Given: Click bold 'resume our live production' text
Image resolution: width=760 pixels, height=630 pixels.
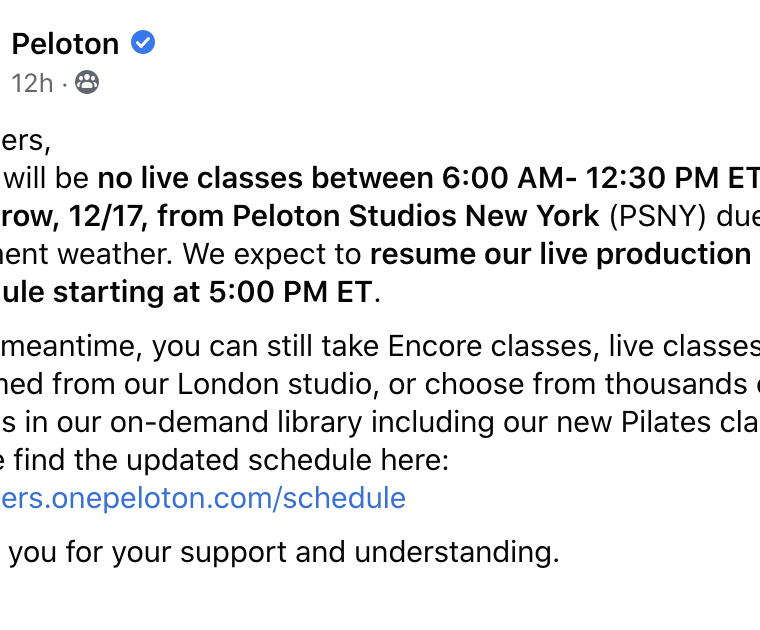Looking at the screenshot, I should click(560, 254).
